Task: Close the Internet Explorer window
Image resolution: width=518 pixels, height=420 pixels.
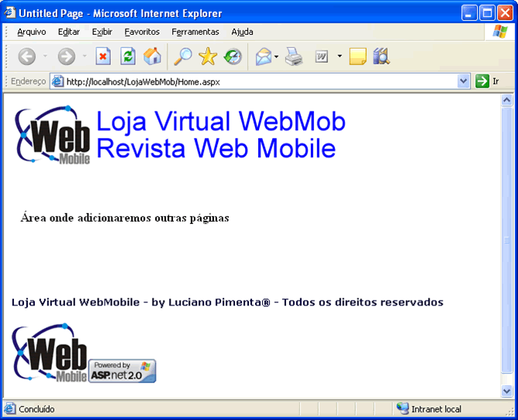Action: (505, 13)
